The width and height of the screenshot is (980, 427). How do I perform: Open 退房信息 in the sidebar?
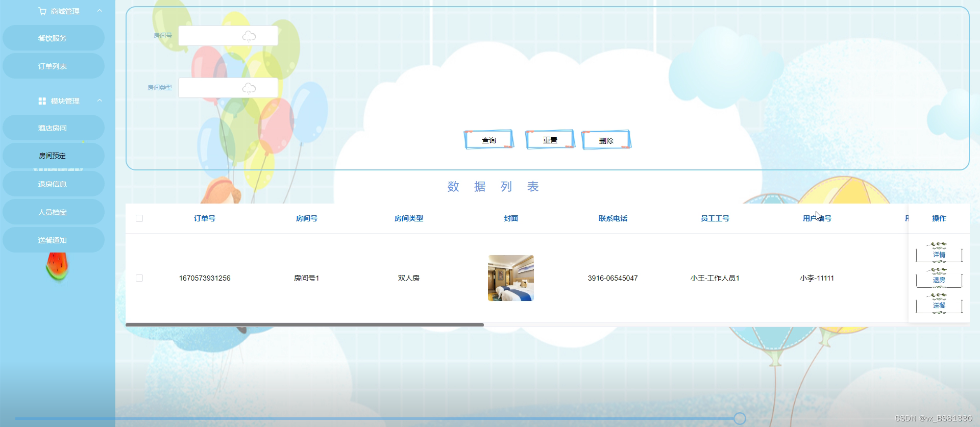pyautogui.click(x=54, y=184)
